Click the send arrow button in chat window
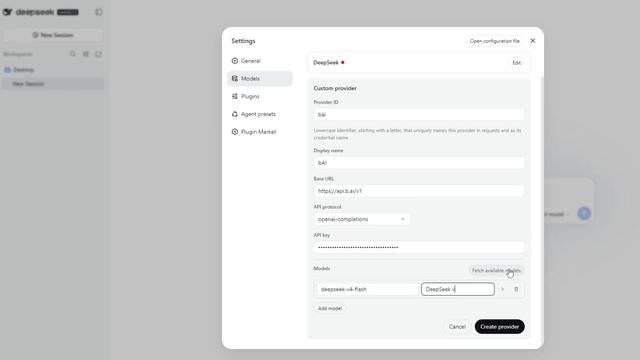This screenshot has height=360, width=640. [x=584, y=213]
